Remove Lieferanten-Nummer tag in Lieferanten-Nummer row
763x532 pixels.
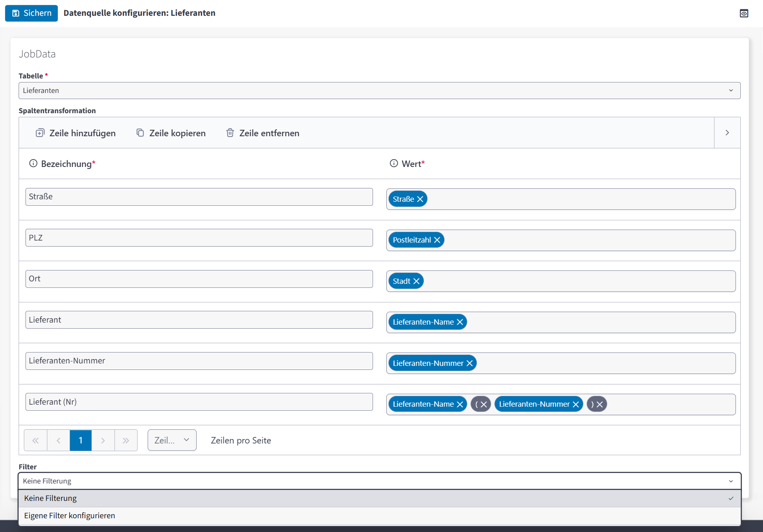coord(470,363)
